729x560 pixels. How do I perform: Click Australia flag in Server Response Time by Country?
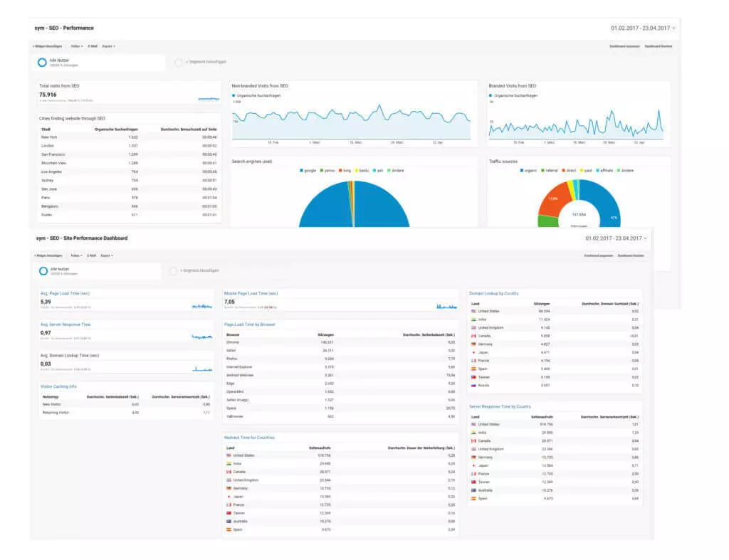point(473,490)
